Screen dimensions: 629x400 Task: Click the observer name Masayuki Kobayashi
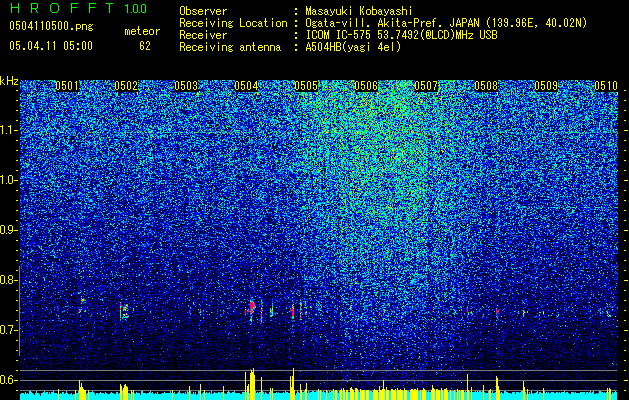[359, 11]
